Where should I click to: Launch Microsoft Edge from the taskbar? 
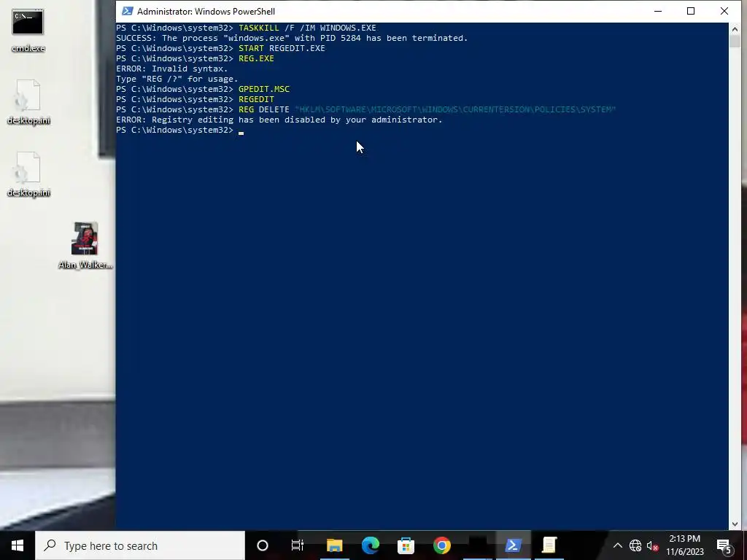click(370, 545)
